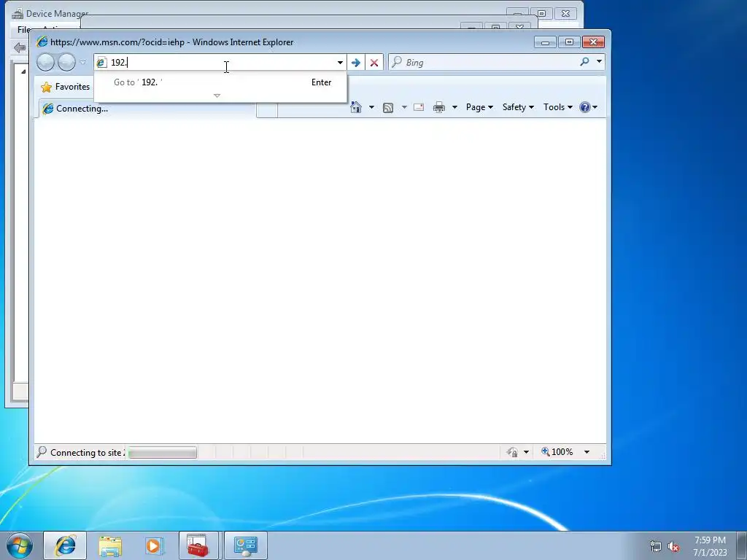Open the zoom level dropdown arrow
This screenshot has height=560, width=747.
click(587, 452)
